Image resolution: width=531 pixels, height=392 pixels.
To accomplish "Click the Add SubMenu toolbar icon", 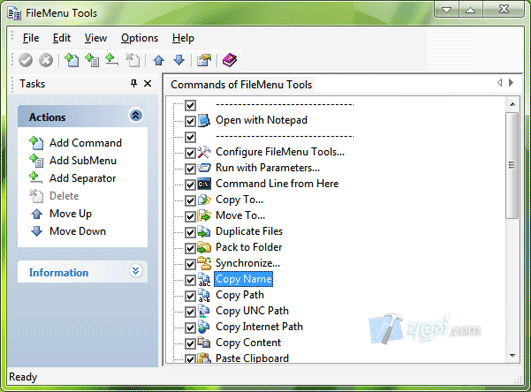I will 92,60.
